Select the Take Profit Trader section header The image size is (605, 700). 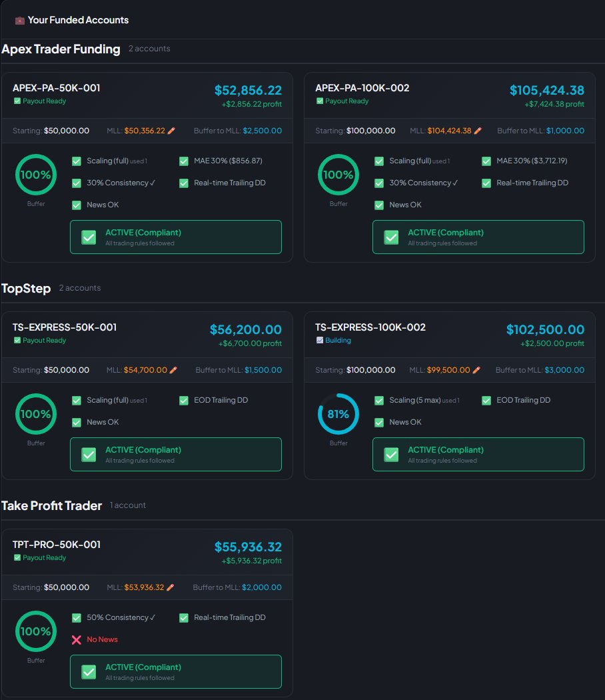point(52,505)
